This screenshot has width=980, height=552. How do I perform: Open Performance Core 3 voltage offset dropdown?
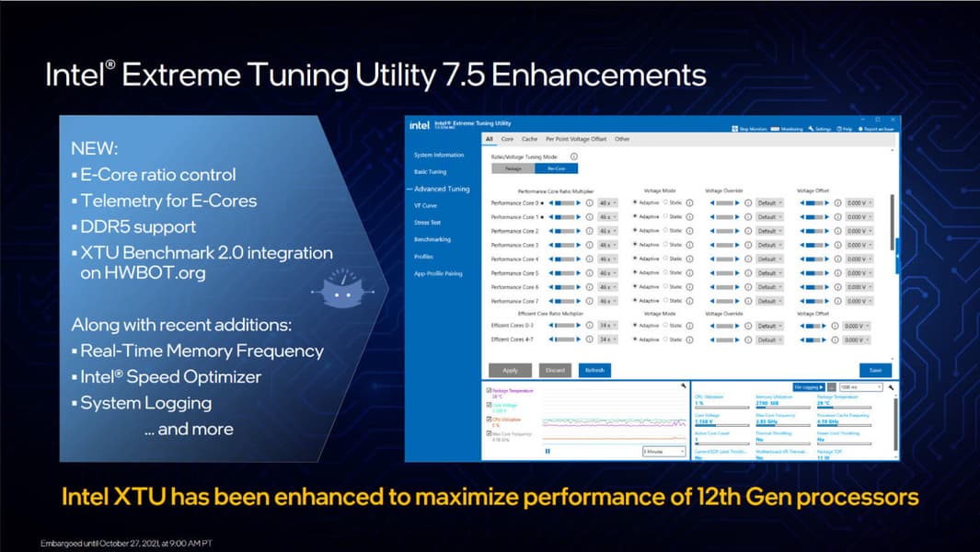point(859,245)
